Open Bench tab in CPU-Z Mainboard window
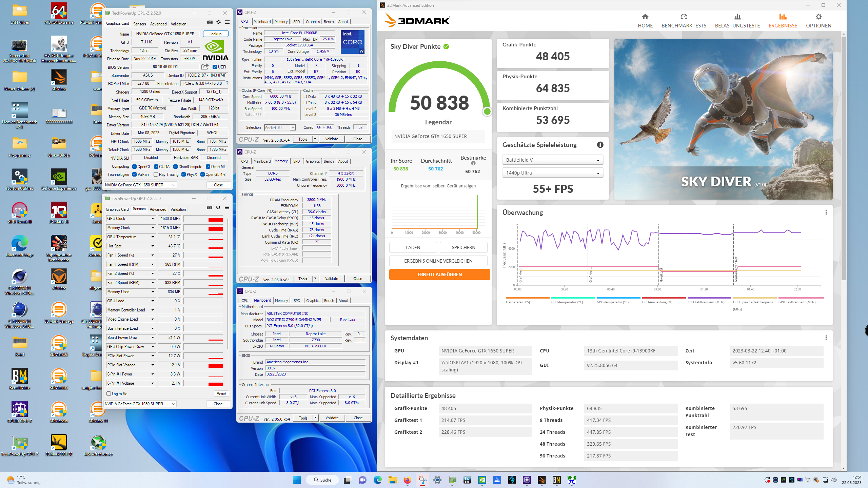Screen dimensions: 868x488 pyautogui.click(x=329, y=301)
